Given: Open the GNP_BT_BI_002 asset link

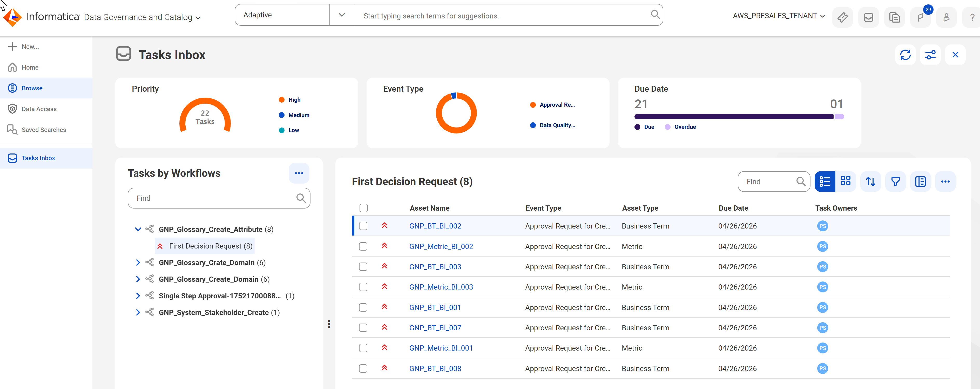Looking at the screenshot, I should coord(435,226).
